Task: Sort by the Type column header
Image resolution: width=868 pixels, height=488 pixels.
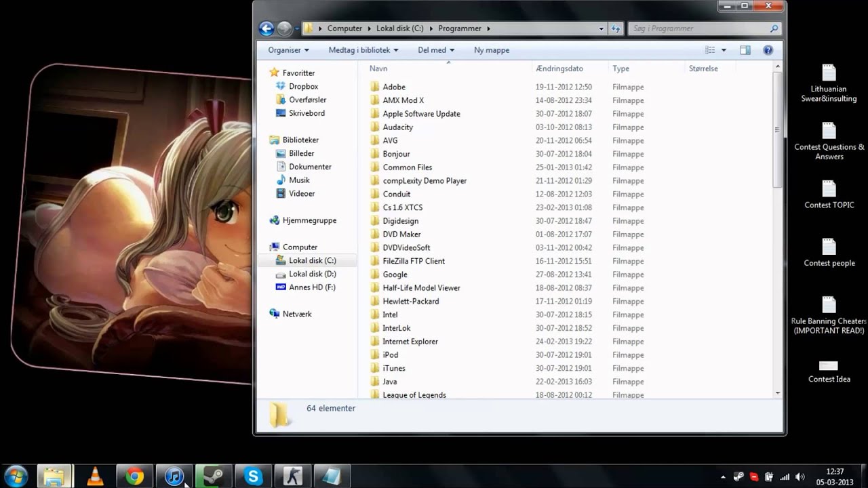Action: click(x=646, y=68)
